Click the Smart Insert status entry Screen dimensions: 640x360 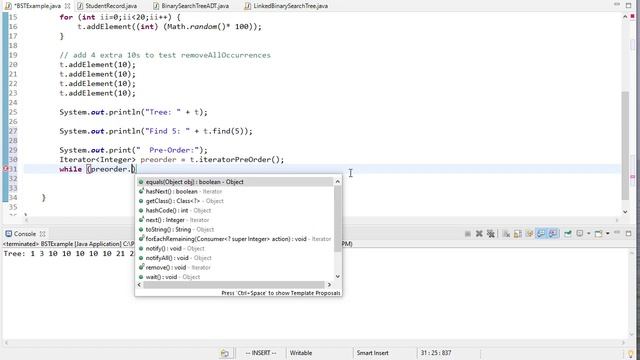pos(372,353)
